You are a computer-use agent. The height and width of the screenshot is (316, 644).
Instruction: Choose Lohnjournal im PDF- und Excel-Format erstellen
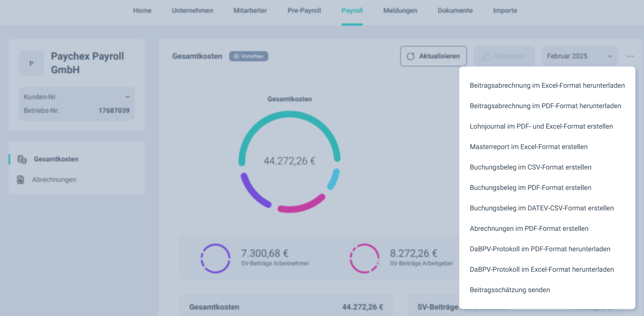click(x=541, y=126)
